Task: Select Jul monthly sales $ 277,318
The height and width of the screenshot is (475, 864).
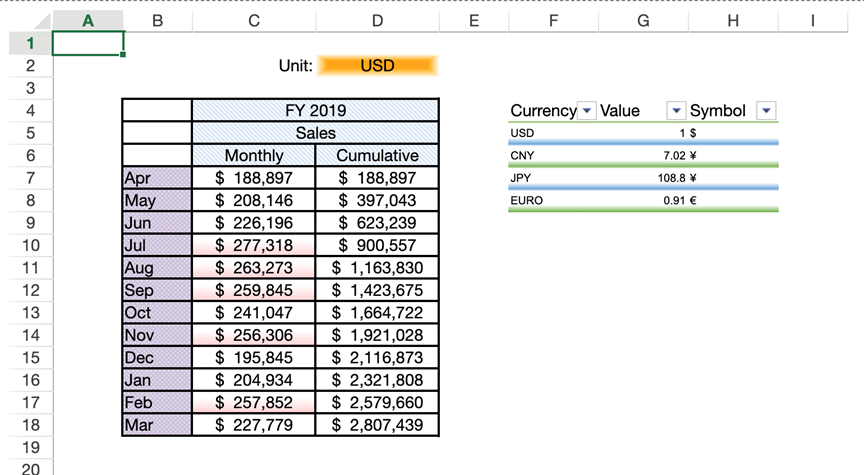Action: [x=253, y=245]
